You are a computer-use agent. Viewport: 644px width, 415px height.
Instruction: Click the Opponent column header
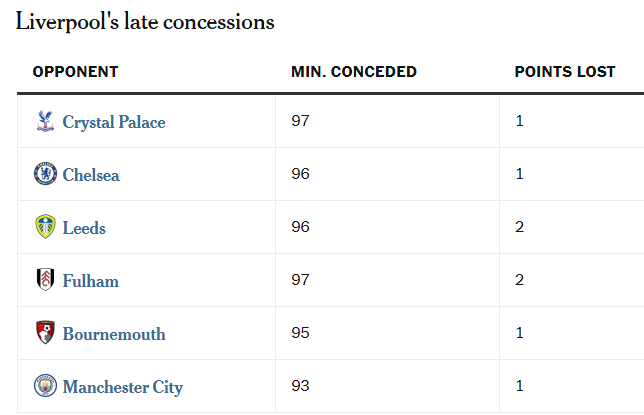tap(75, 72)
